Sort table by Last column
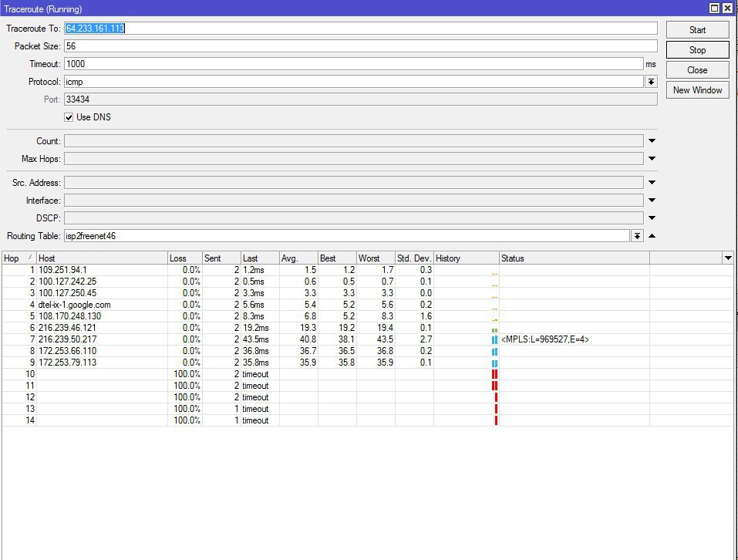The width and height of the screenshot is (738, 560). coord(261,258)
